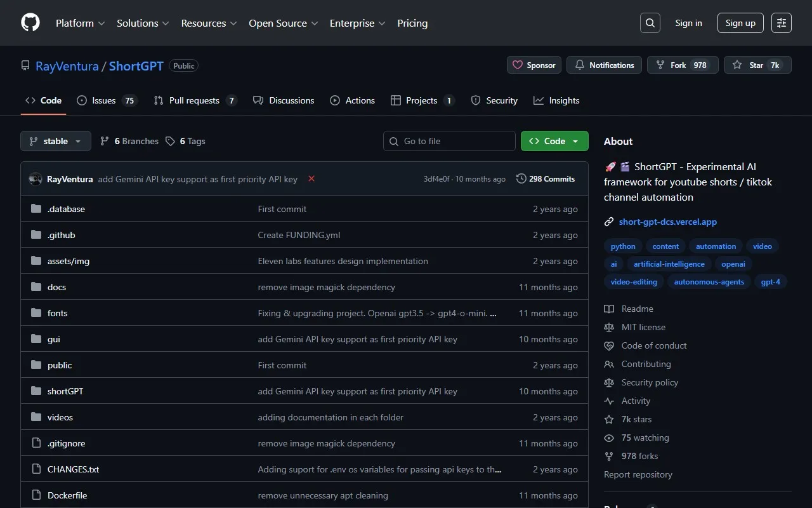
Task: Open the Pull requests tab
Action: click(195, 100)
